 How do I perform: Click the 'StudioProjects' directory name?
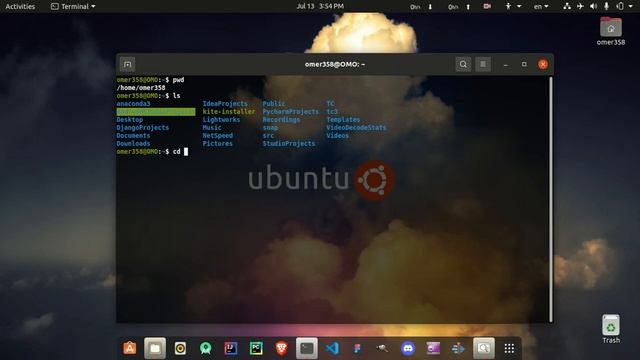point(289,144)
